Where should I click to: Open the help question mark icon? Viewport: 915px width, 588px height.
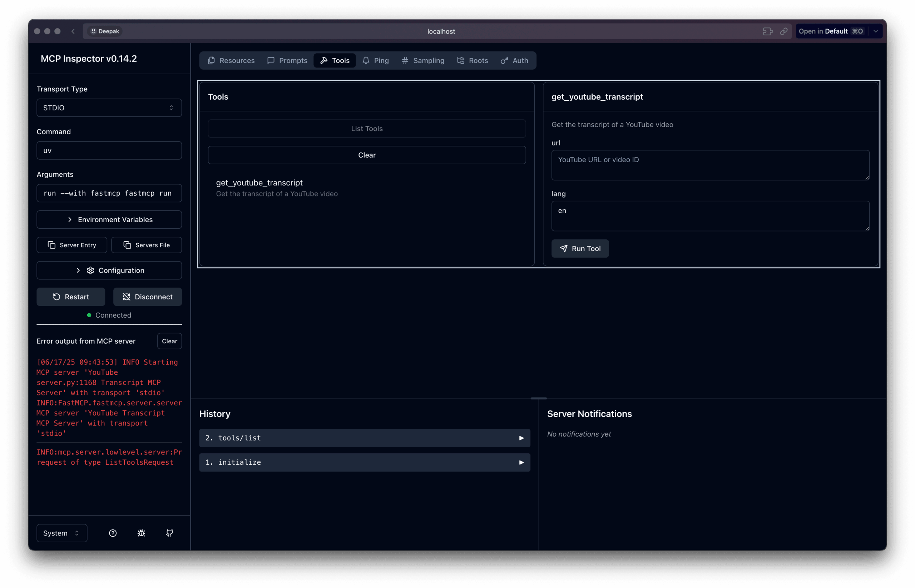113,533
